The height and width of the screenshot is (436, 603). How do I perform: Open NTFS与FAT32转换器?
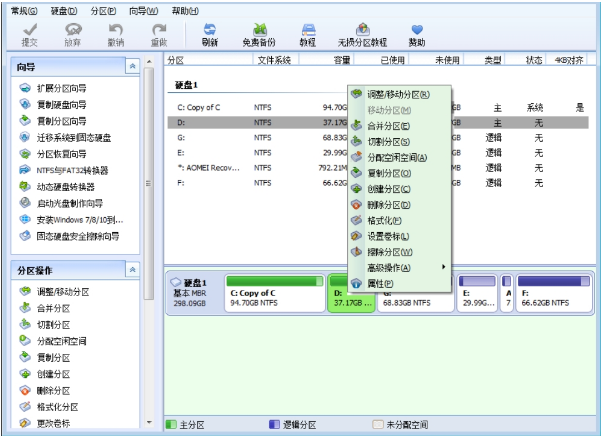64,170
